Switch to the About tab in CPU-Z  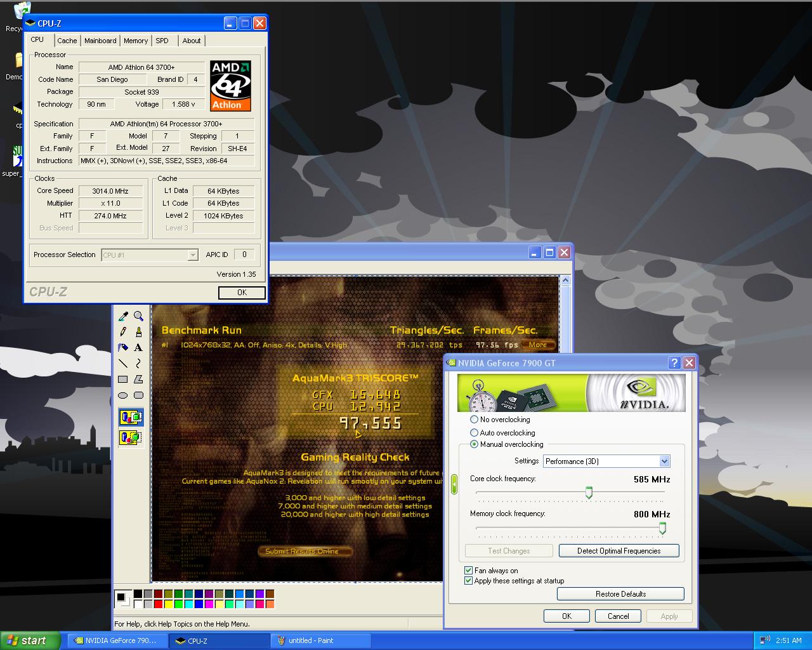[x=192, y=41]
